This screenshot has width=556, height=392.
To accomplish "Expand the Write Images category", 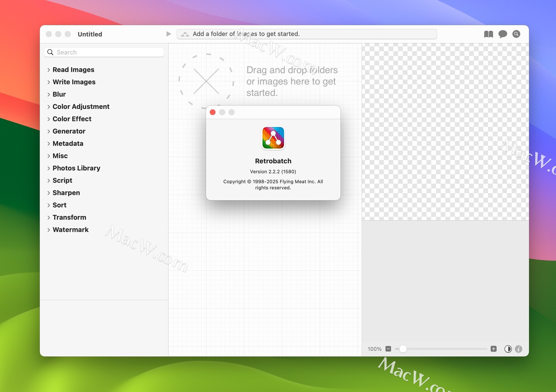I will coord(49,82).
